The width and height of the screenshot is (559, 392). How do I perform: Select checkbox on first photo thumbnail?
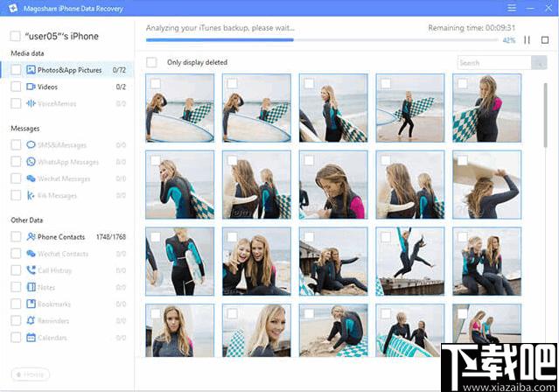point(156,83)
